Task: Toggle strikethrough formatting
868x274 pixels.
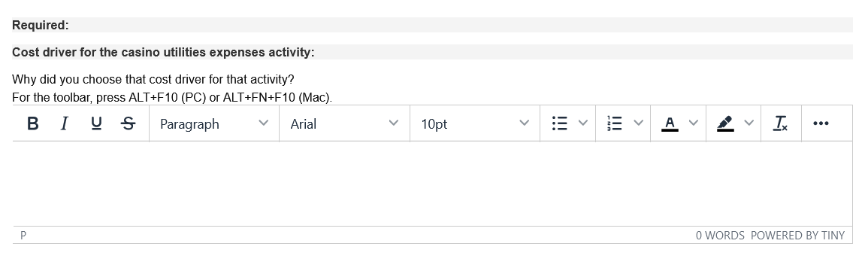Action: [128, 123]
